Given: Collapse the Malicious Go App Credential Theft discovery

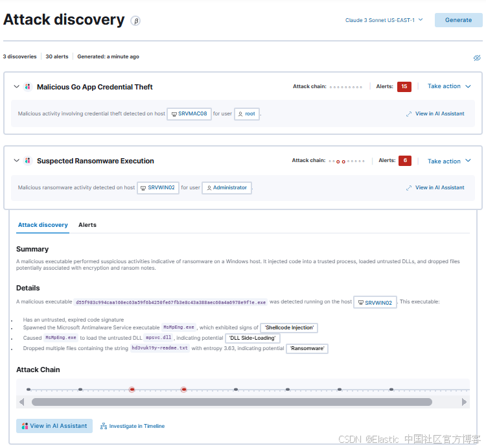Looking at the screenshot, I should pos(17,86).
